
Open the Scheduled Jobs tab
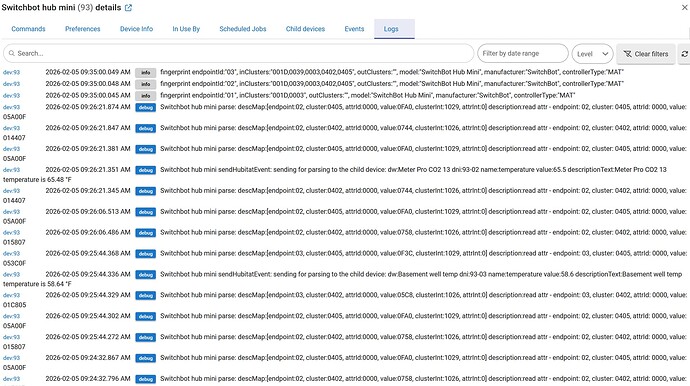(x=243, y=29)
